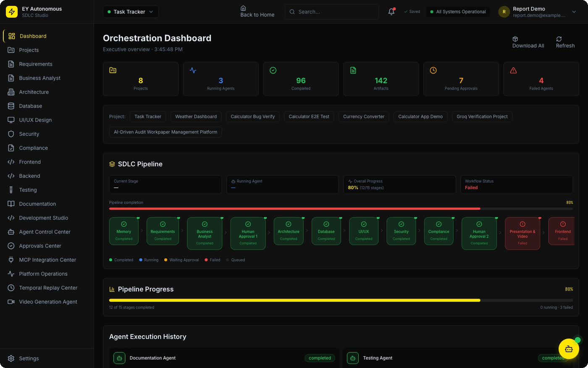Click the Failed Agents warning triangle icon
The width and height of the screenshot is (588, 368).
coord(513,70)
